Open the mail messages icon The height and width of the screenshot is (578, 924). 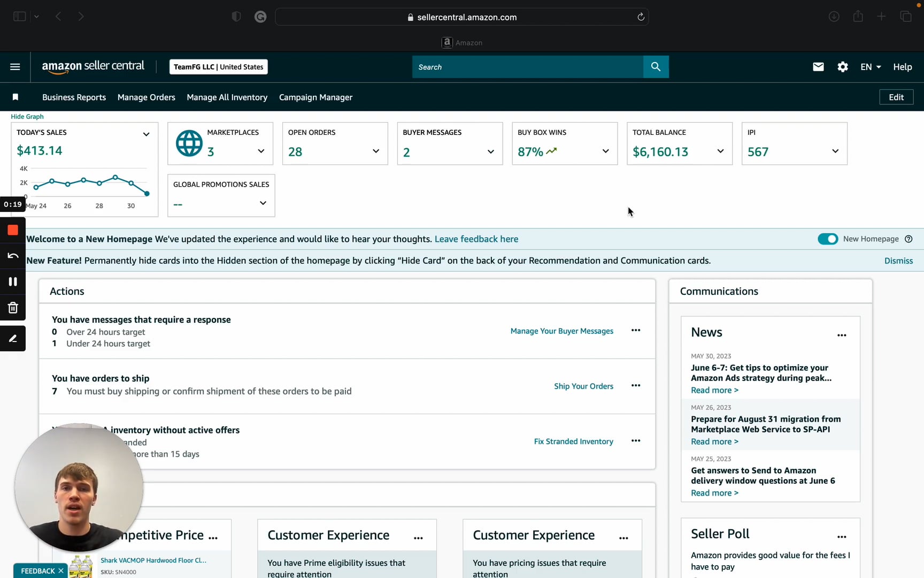pyautogui.click(x=818, y=67)
